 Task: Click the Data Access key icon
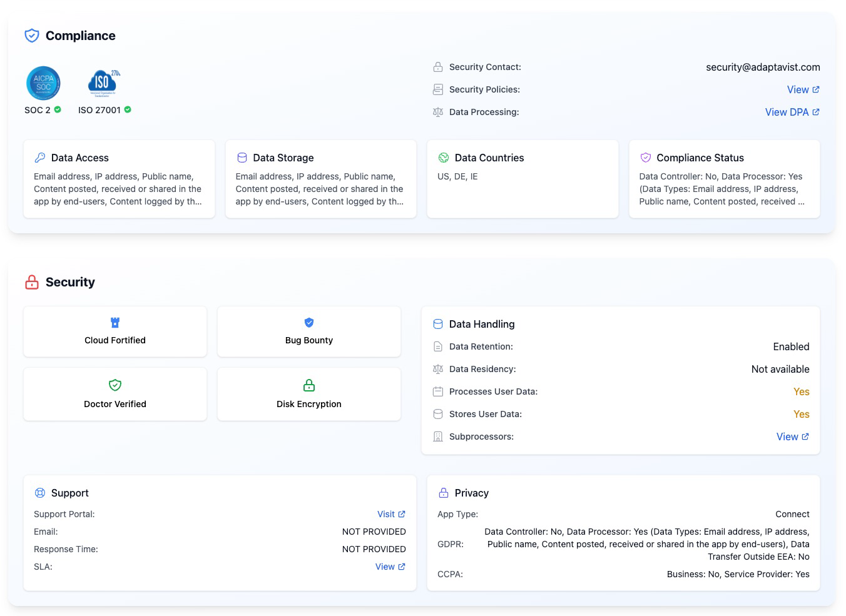coord(40,158)
